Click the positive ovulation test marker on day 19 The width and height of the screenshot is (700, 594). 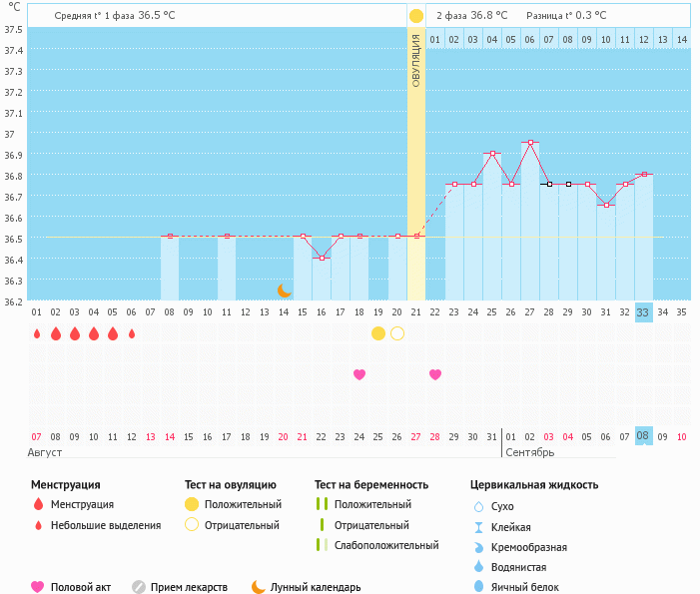(378, 333)
